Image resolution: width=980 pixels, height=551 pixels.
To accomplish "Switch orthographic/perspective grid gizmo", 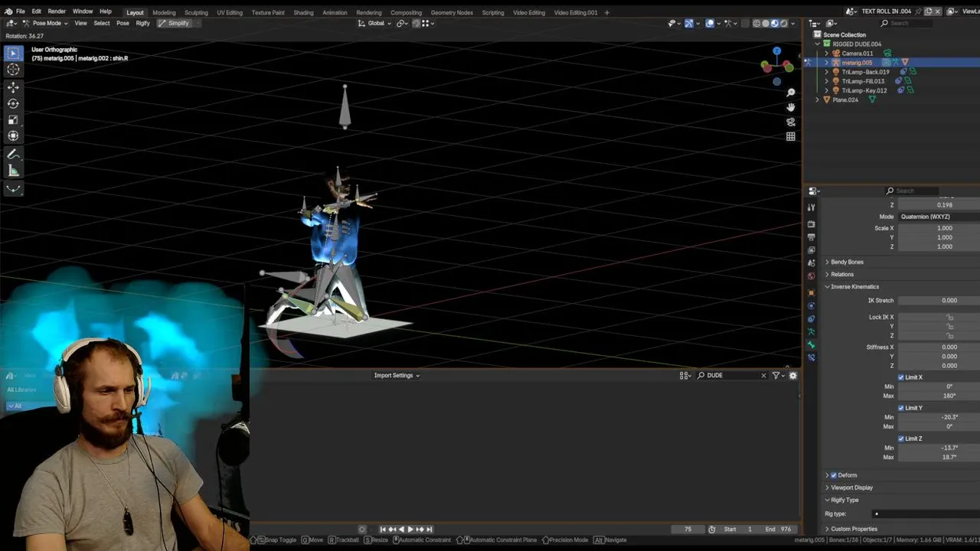I will [x=791, y=136].
